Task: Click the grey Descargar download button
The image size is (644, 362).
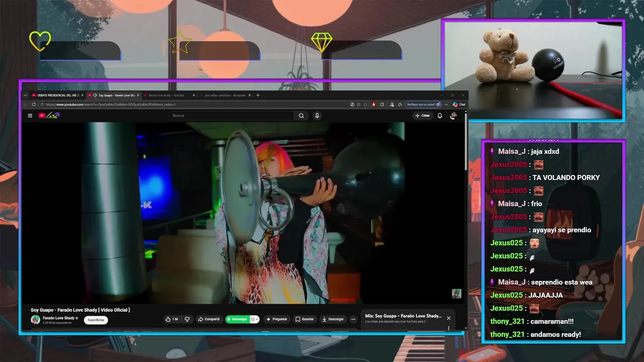Action: point(333,319)
